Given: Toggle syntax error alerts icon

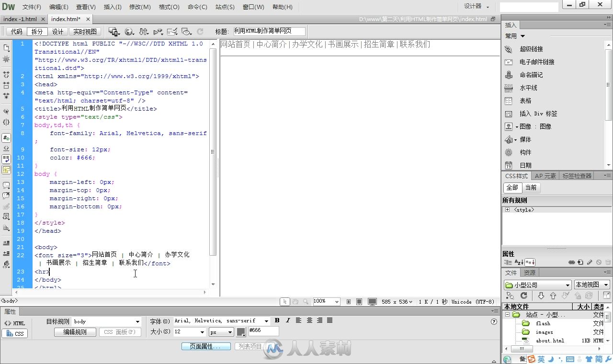Looking at the screenshot, I should point(6,170).
